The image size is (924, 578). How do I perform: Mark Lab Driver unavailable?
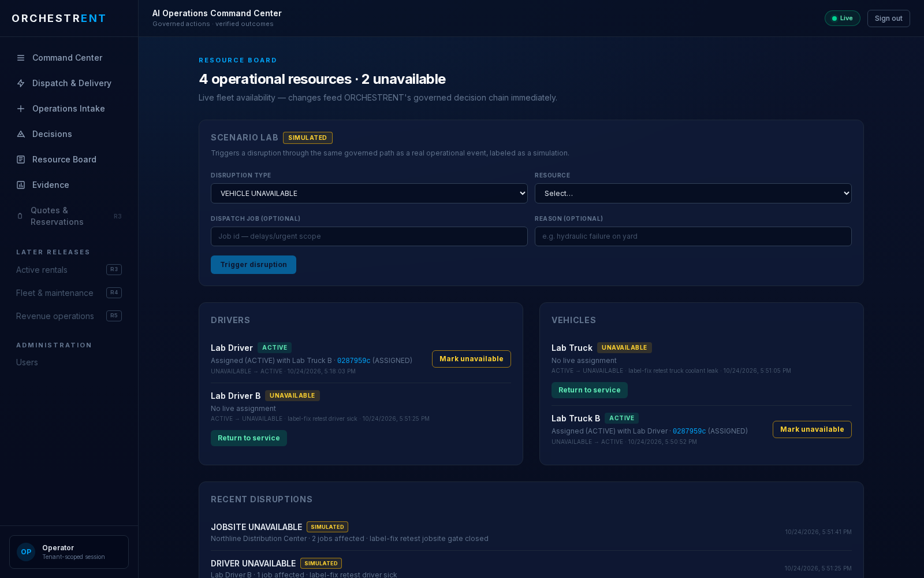(x=471, y=359)
